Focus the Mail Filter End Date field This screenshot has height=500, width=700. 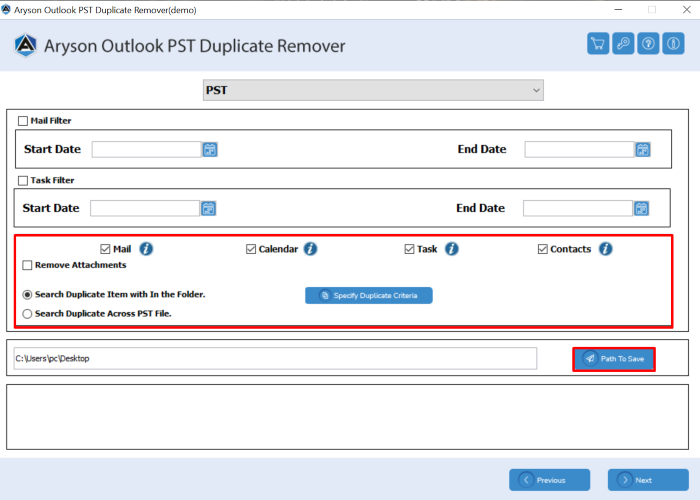[579, 150]
